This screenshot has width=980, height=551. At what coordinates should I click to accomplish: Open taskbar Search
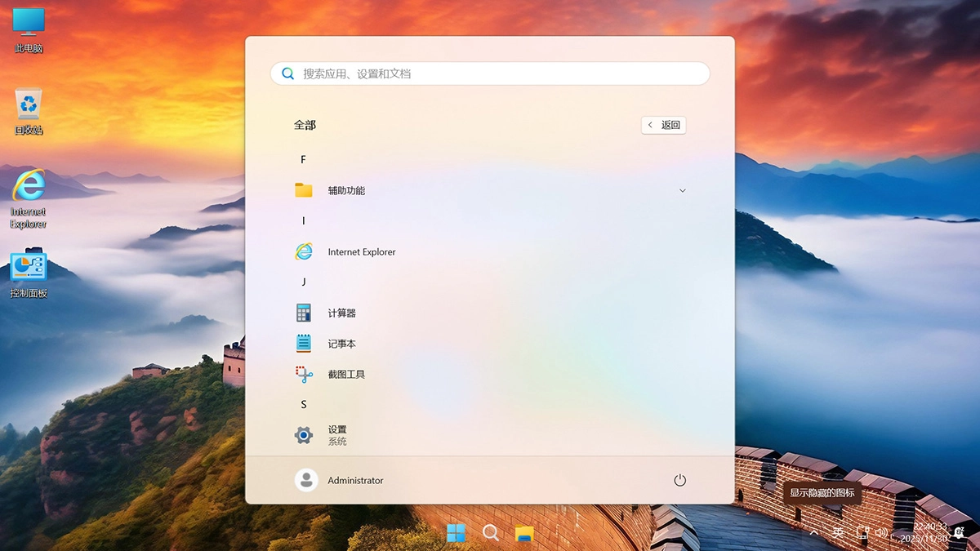491,531
